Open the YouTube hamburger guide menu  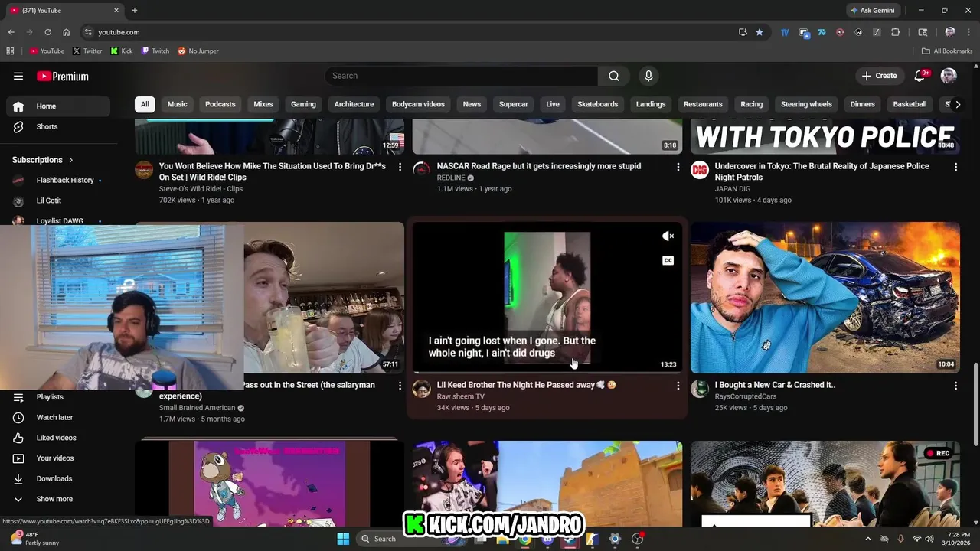point(18,76)
